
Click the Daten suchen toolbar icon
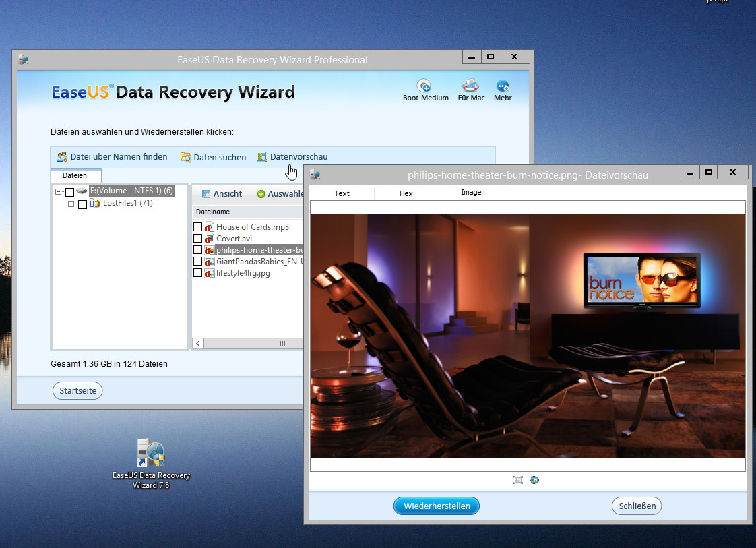click(186, 157)
